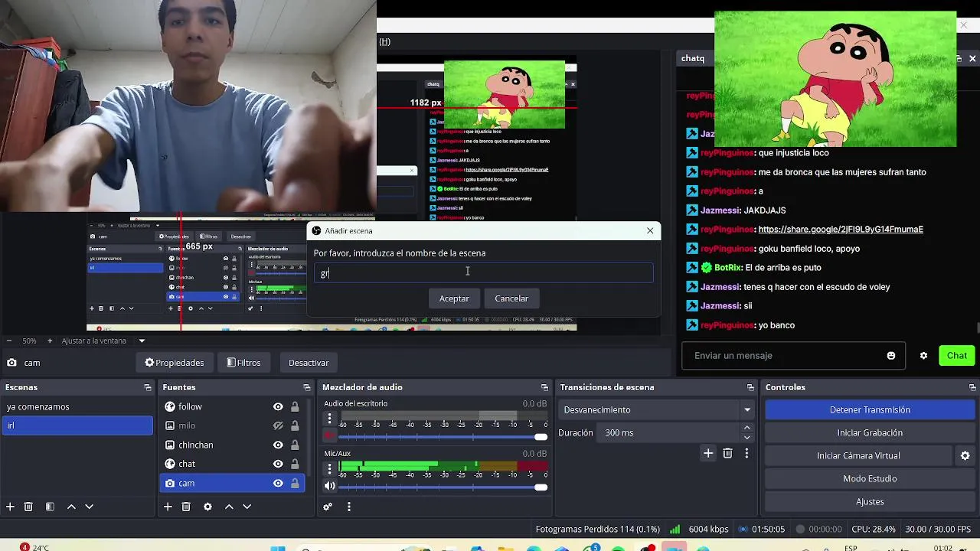
Task: Open the Audio del escritorio options menu
Action: [330, 419]
